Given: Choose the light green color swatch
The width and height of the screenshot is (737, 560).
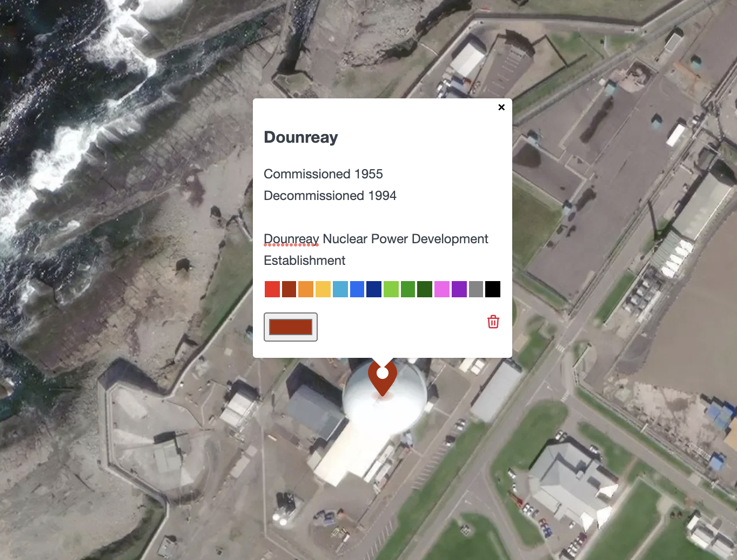Looking at the screenshot, I should click(x=391, y=289).
